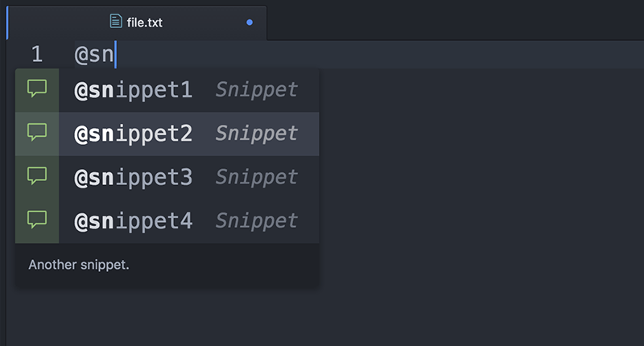Pick @snippet4 from the suggestion list
Image resolution: width=644 pixels, height=346 pixels.
[134, 220]
